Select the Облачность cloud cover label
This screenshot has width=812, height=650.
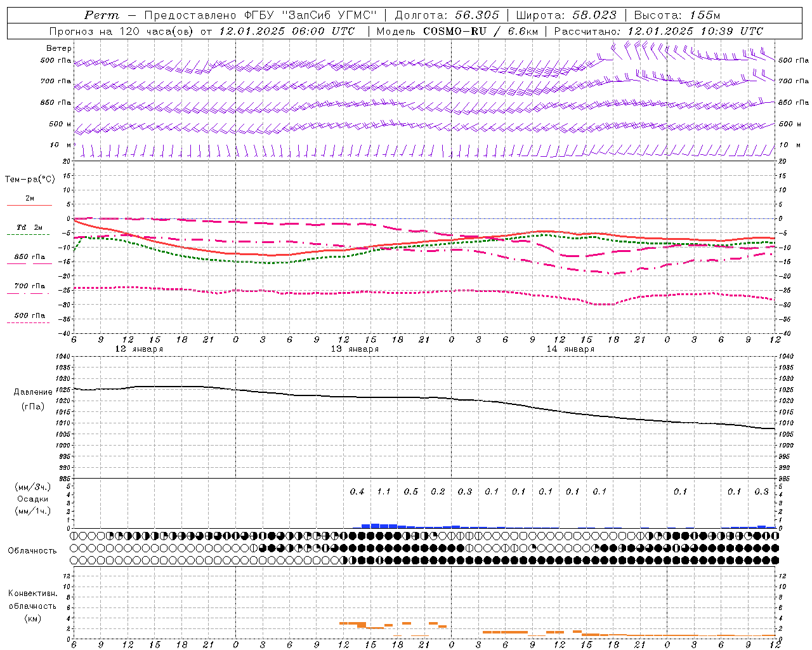[x=32, y=550]
